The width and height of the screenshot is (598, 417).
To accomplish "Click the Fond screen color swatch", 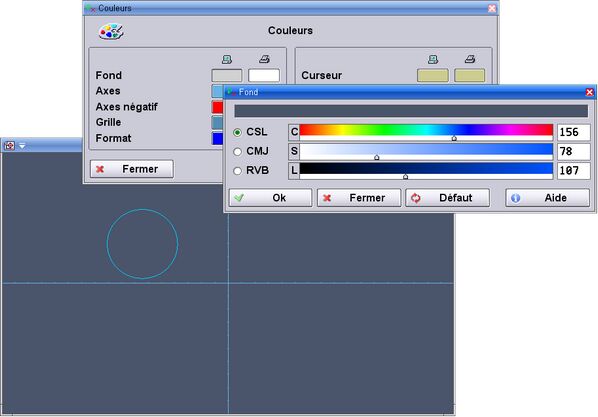I will click(x=227, y=75).
